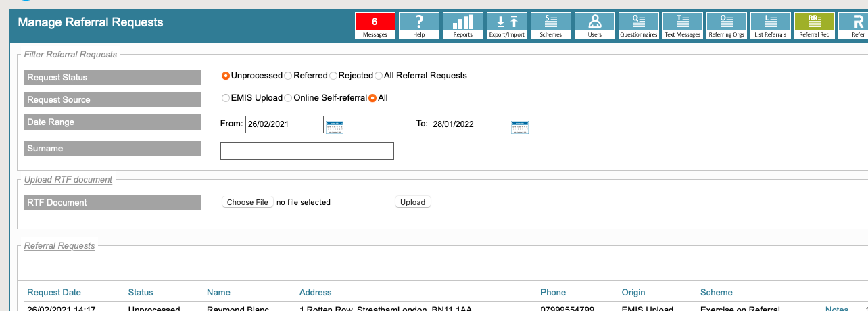Click the Surname label
Image resolution: width=868 pixels, height=311 pixels.
pyautogui.click(x=112, y=148)
